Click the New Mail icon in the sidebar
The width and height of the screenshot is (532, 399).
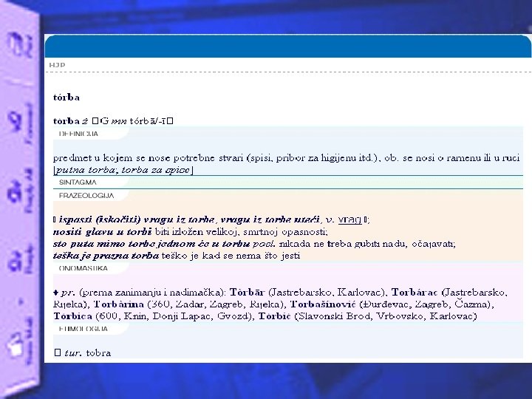pyautogui.click(x=15, y=345)
